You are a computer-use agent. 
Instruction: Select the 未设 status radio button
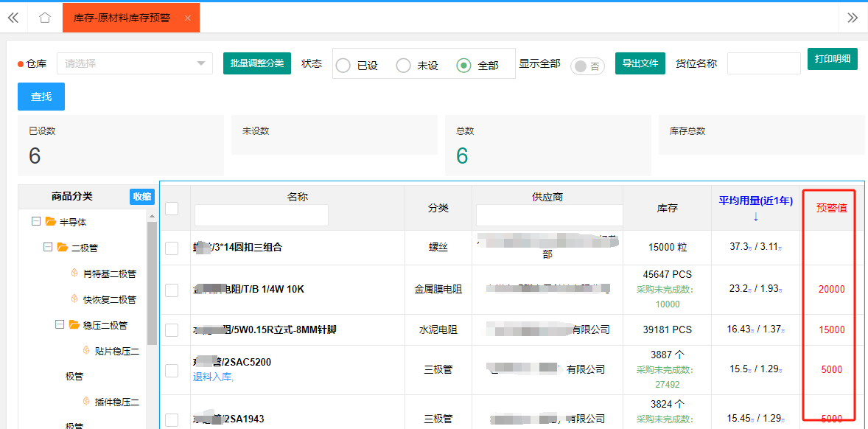pos(403,66)
